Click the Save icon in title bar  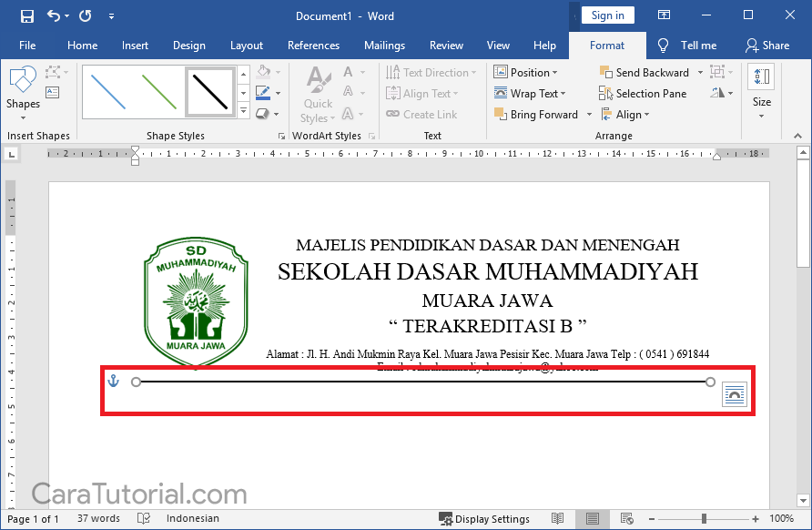click(27, 16)
